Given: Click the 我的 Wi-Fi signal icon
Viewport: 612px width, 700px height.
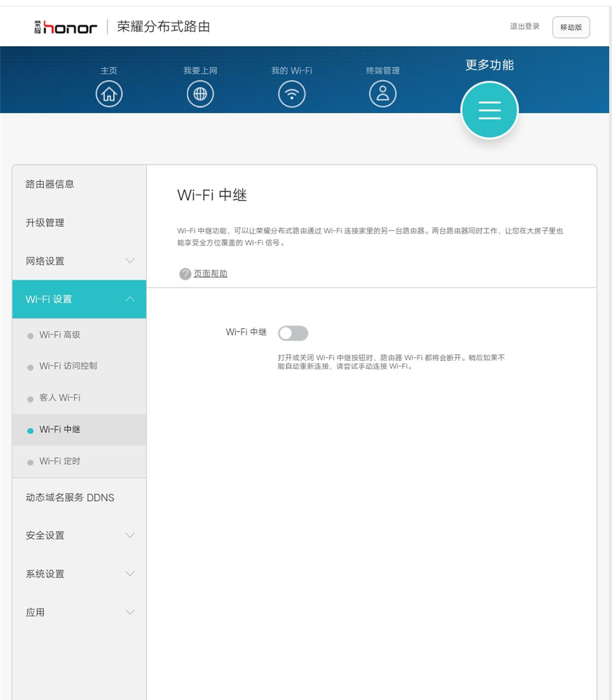Looking at the screenshot, I should 292,94.
